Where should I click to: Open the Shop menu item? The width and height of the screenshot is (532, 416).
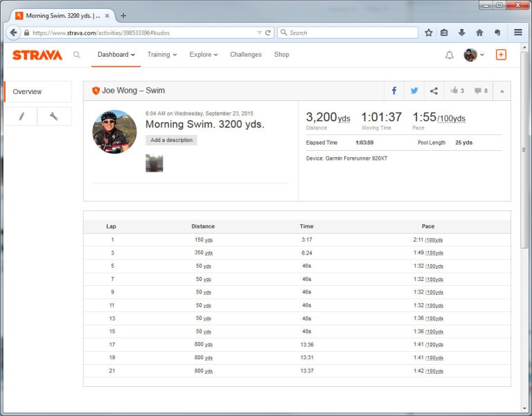281,55
